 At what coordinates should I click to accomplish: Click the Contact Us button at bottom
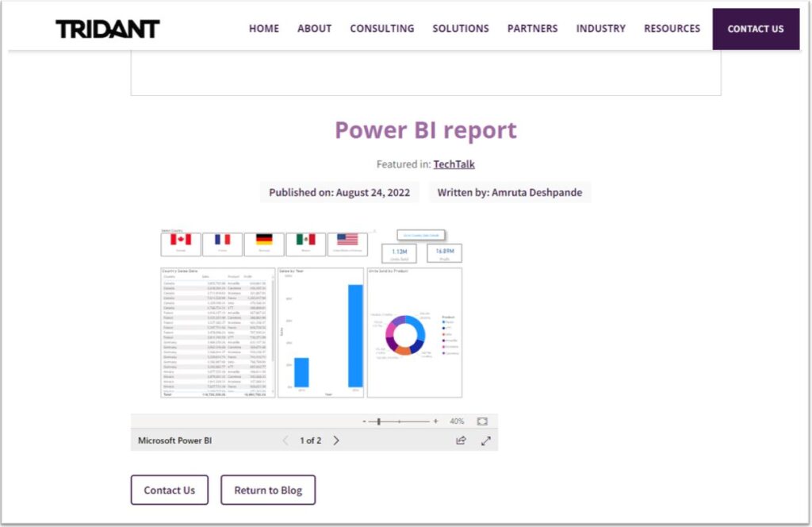pos(169,490)
